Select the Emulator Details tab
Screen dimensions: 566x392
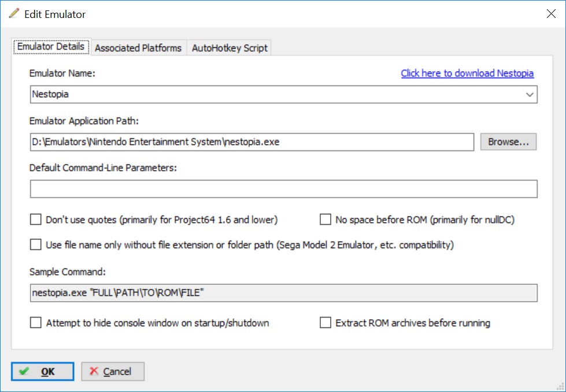click(x=51, y=47)
